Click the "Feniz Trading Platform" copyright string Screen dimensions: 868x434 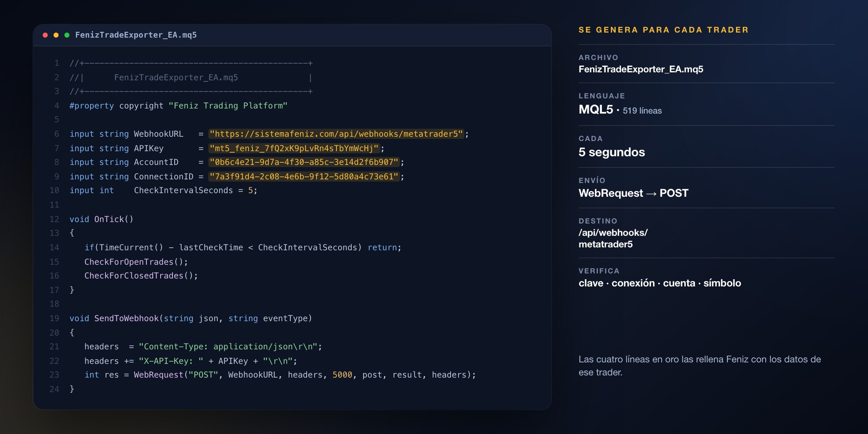point(228,106)
